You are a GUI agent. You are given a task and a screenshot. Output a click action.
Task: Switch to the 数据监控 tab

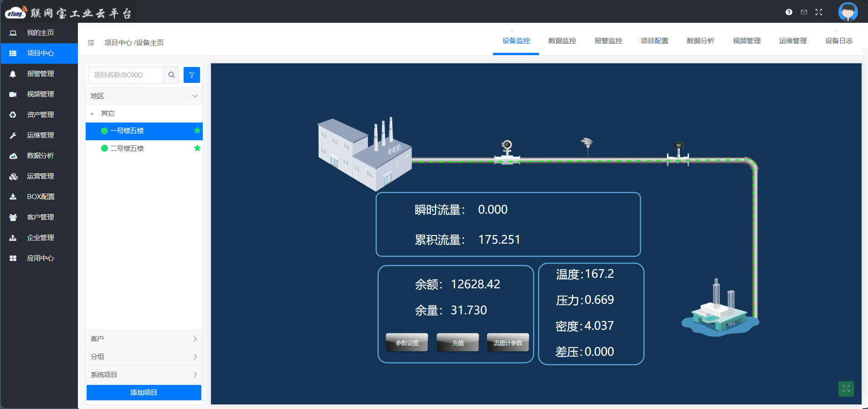click(x=562, y=41)
